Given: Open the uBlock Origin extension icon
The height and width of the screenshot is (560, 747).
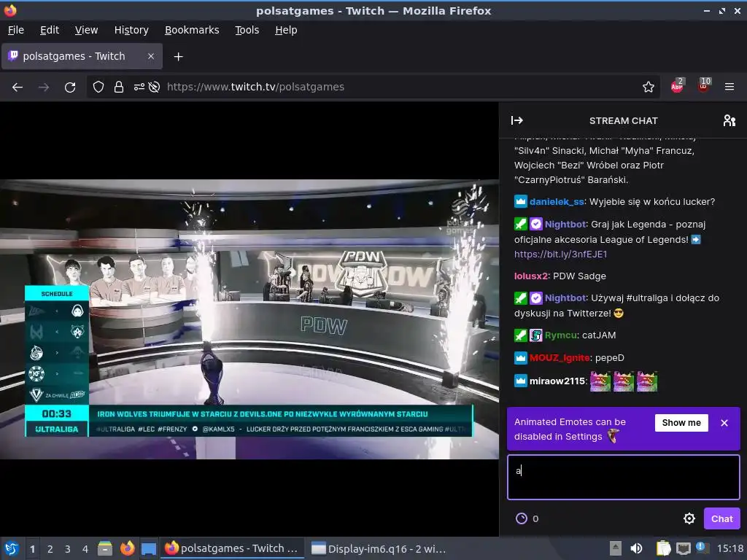Looking at the screenshot, I should click(704, 86).
